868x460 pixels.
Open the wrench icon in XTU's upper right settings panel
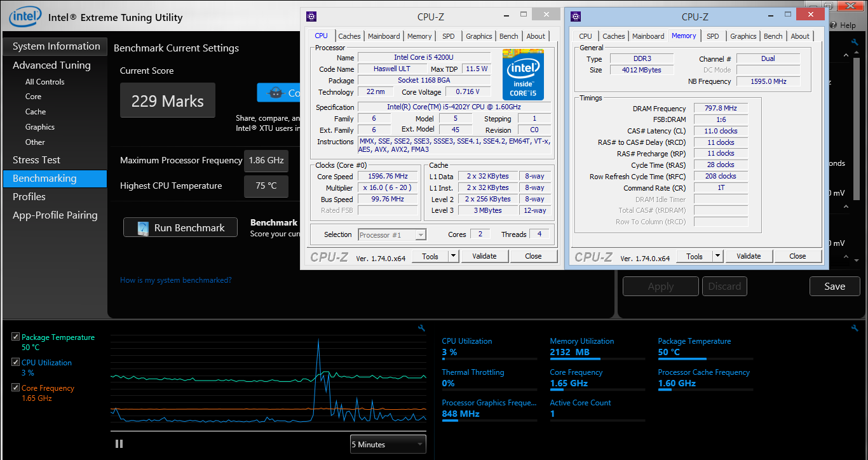(855, 42)
